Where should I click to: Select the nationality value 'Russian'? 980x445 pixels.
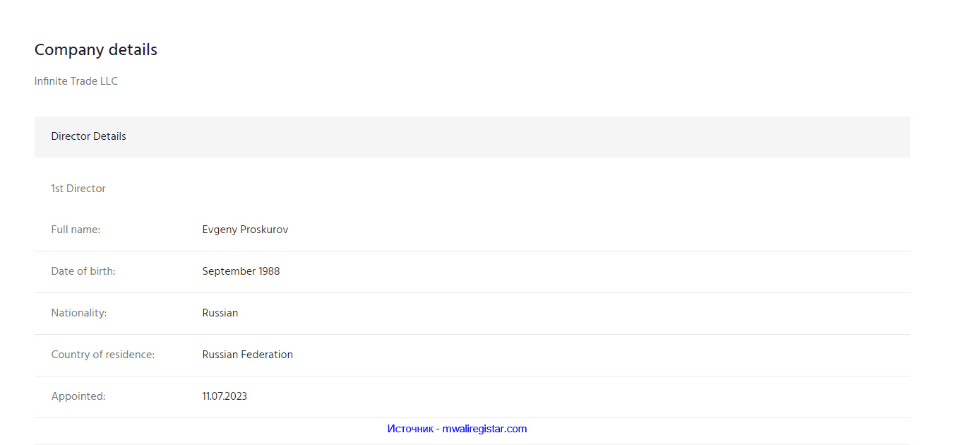click(x=220, y=313)
